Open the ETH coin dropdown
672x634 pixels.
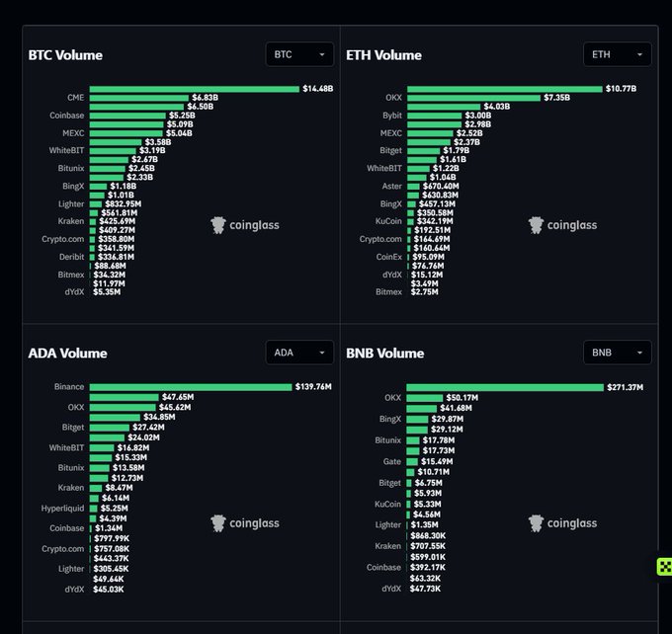[617, 54]
